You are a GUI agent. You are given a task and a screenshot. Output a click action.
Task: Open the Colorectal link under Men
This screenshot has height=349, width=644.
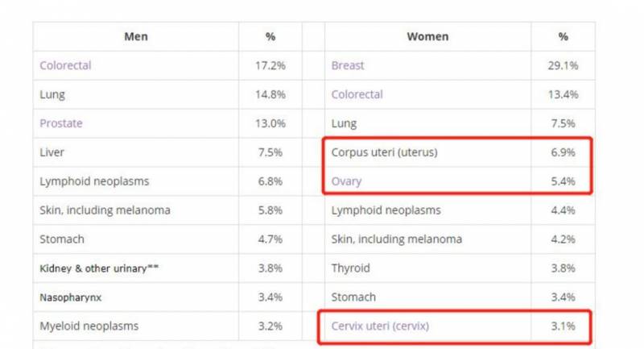pyautogui.click(x=65, y=65)
